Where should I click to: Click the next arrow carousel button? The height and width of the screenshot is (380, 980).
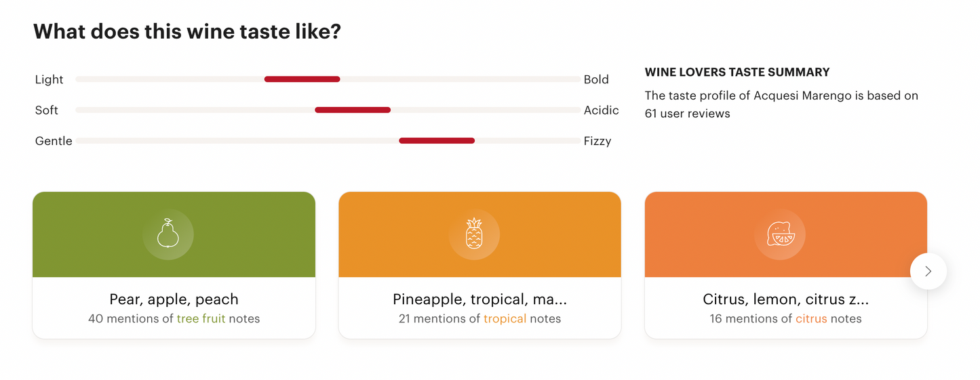coord(928,271)
